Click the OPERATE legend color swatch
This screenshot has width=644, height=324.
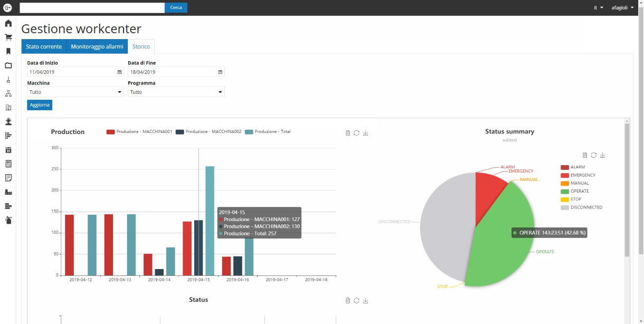(565, 191)
